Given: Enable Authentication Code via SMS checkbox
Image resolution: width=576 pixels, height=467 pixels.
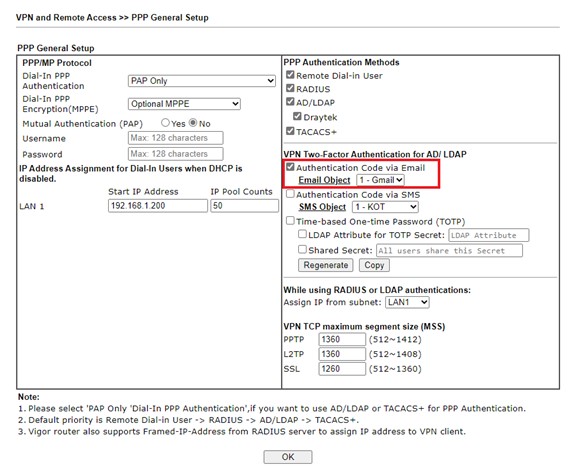Looking at the screenshot, I should tap(290, 194).
